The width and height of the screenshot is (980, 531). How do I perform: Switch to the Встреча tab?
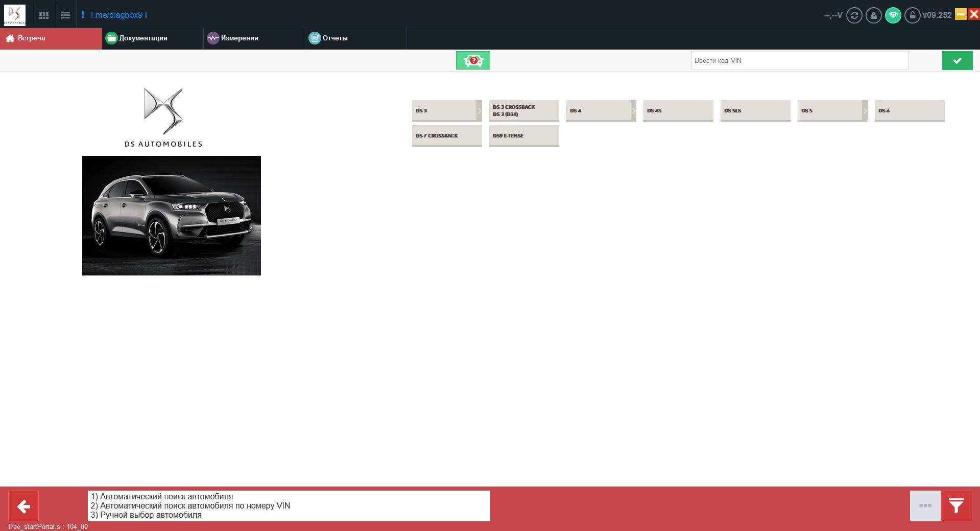[51, 38]
